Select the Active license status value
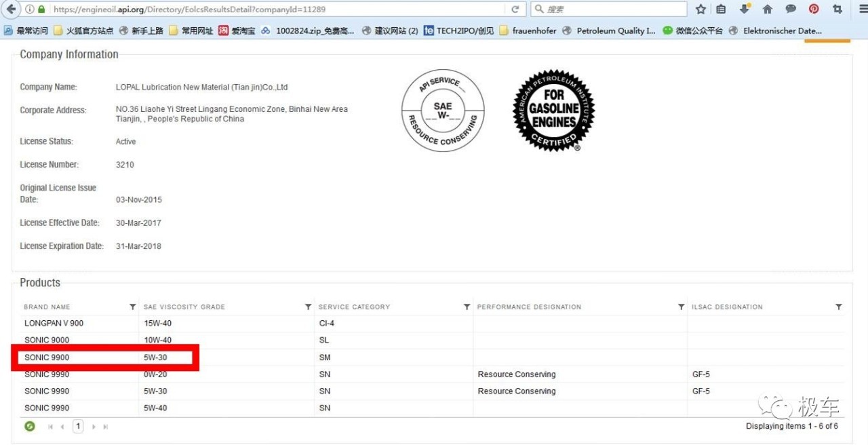The width and height of the screenshot is (868, 445). pyautogui.click(x=125, y=142)
